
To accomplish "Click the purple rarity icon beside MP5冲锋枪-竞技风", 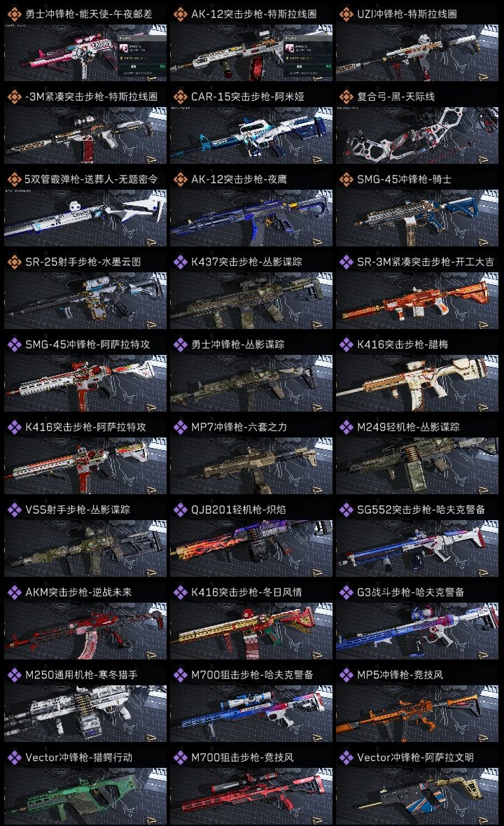I will [x=346, y=675].
